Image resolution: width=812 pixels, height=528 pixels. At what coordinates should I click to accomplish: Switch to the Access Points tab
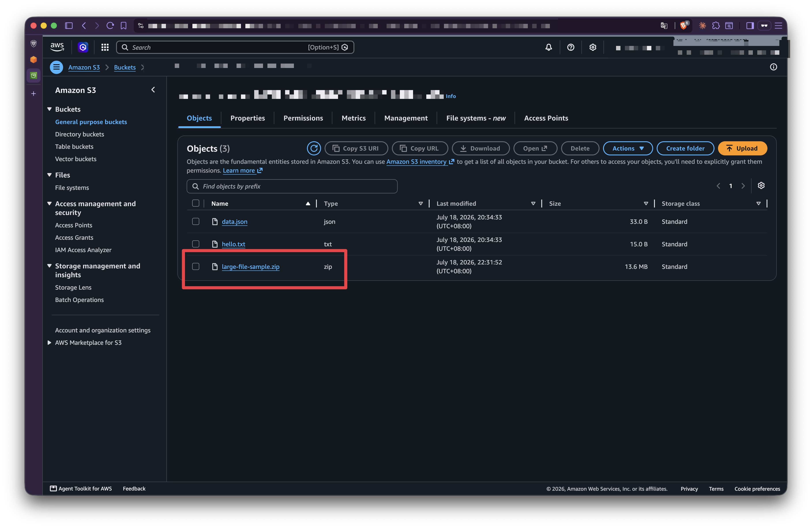coord(546,118)
